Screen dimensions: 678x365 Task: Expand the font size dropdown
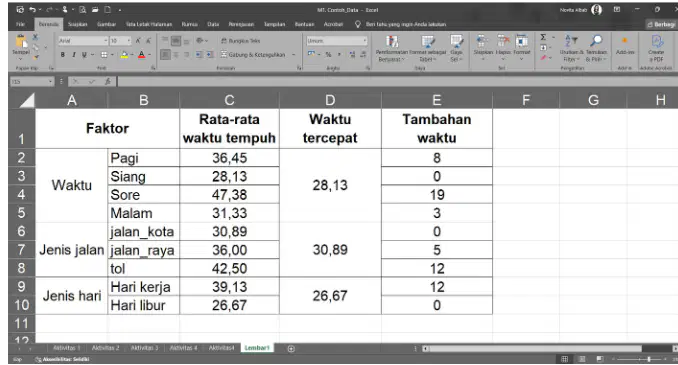click(x=129, y=41)
